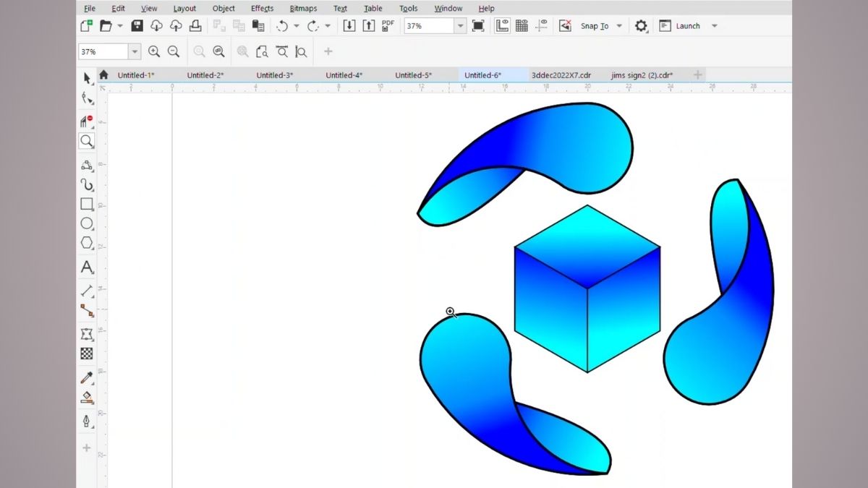868x488 pixels.
Task: Click the Zoom In button on toolbar
Action: tap(154, 51)
